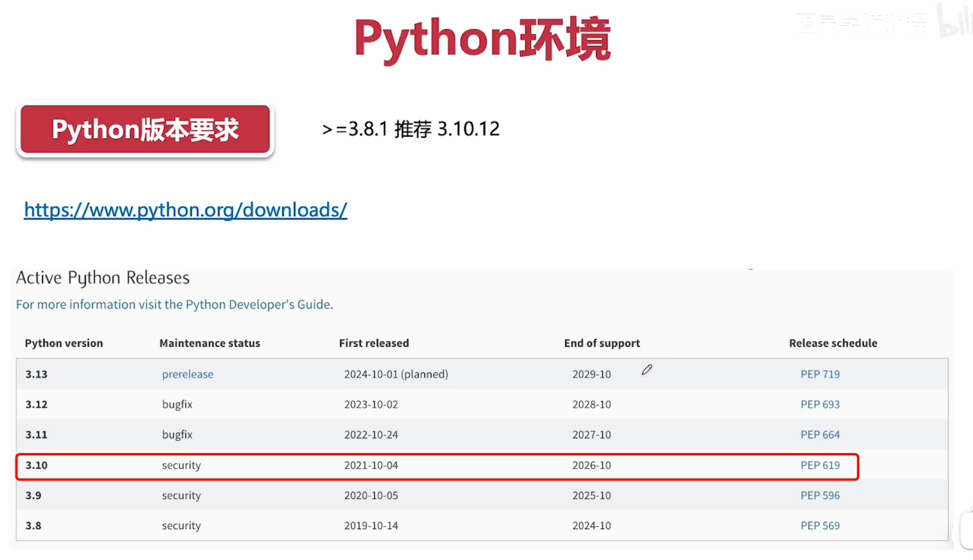This screenshot has width=973, height=560.
Task: Click the Maintenance status column header
Action: tap(210, 343)
